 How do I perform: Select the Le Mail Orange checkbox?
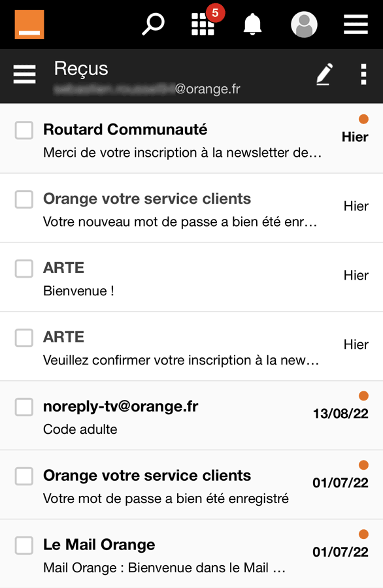coord(24,546)
